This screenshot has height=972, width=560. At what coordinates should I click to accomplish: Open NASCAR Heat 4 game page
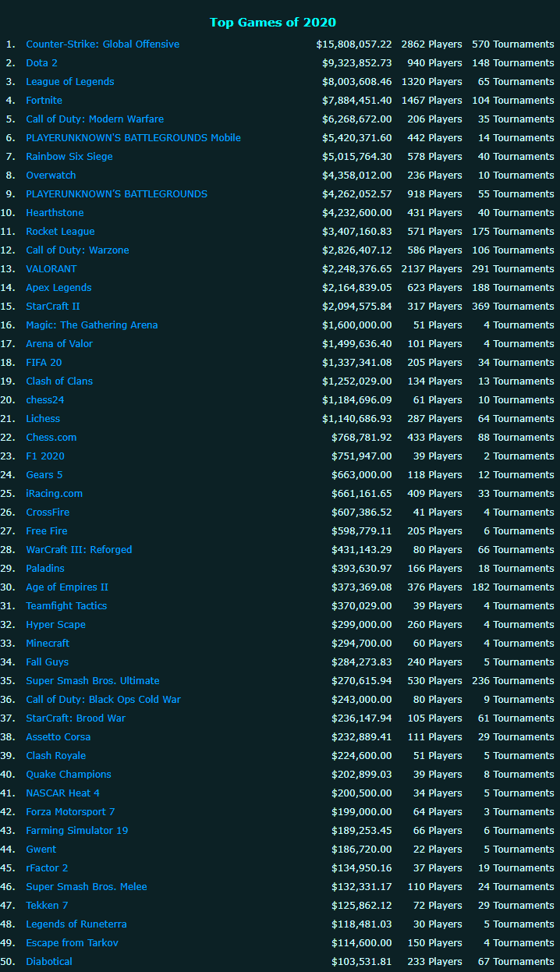pos(62,793)
